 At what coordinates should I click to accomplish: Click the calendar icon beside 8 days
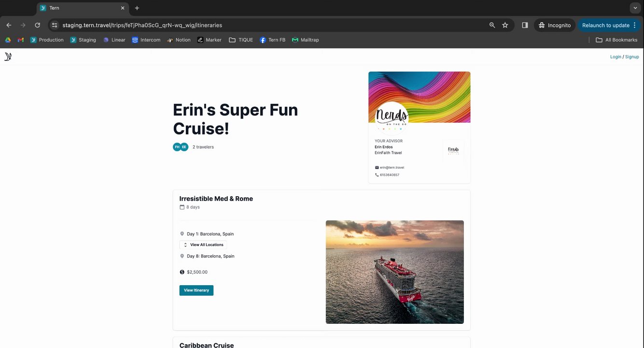click(182, 207)
